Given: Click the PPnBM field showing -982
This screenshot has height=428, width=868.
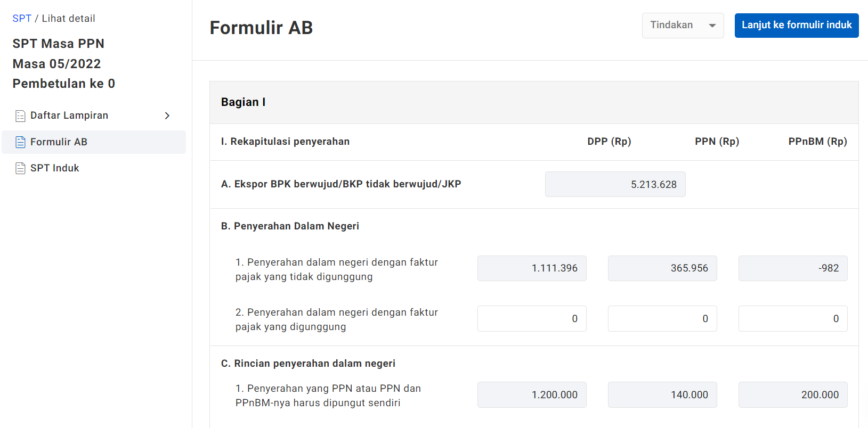Looking at the screenshot, I should (793, 268).
